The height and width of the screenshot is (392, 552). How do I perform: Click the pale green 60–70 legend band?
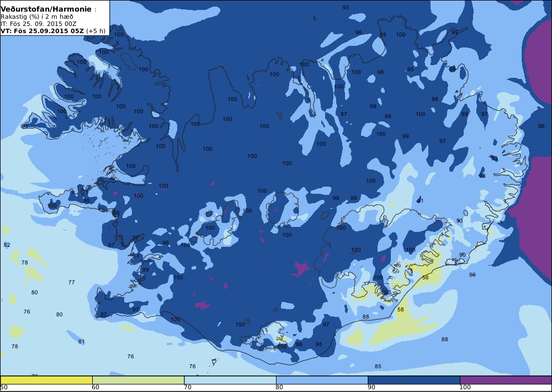(139, 380)
